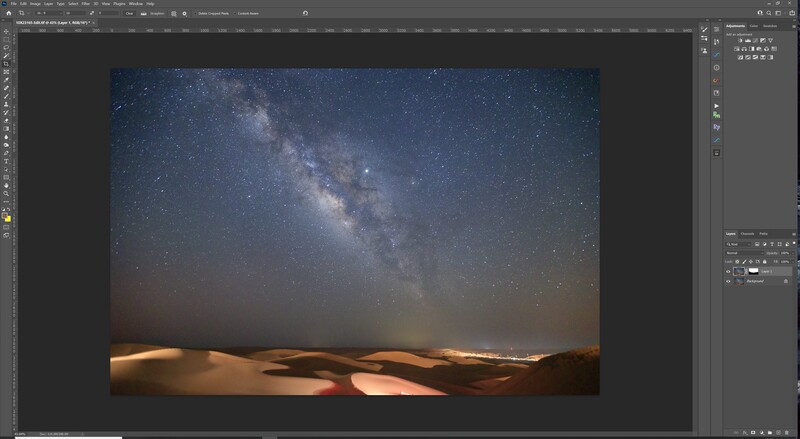This screenshot has height=439, width=800.
Task: Create new fill or adjustment layer
Action: point(762,433)
